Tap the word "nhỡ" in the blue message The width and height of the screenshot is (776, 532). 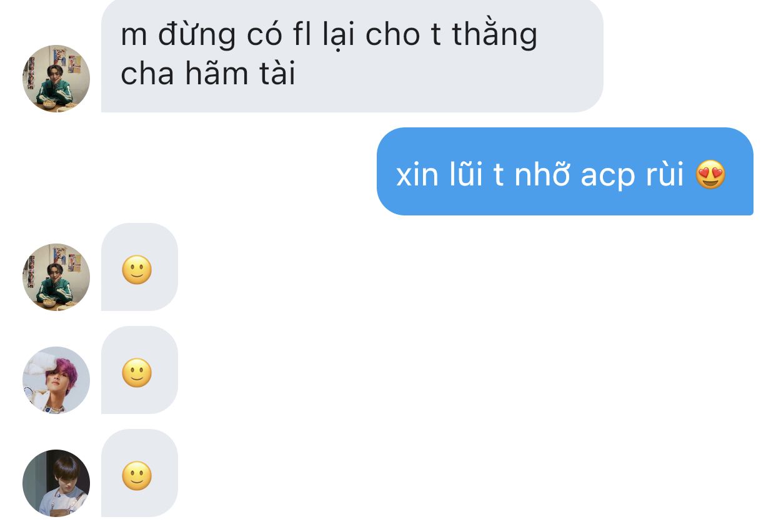point(542,174)
